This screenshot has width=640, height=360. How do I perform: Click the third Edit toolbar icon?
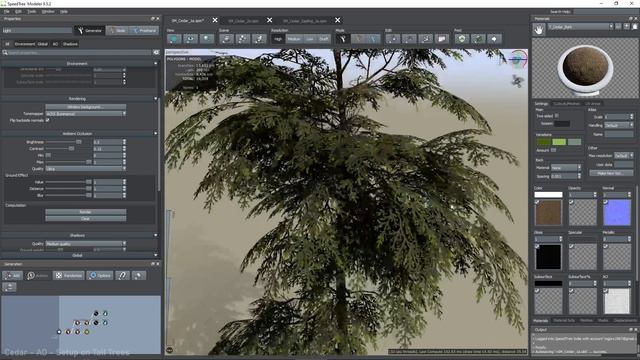[x=425, y=39]
